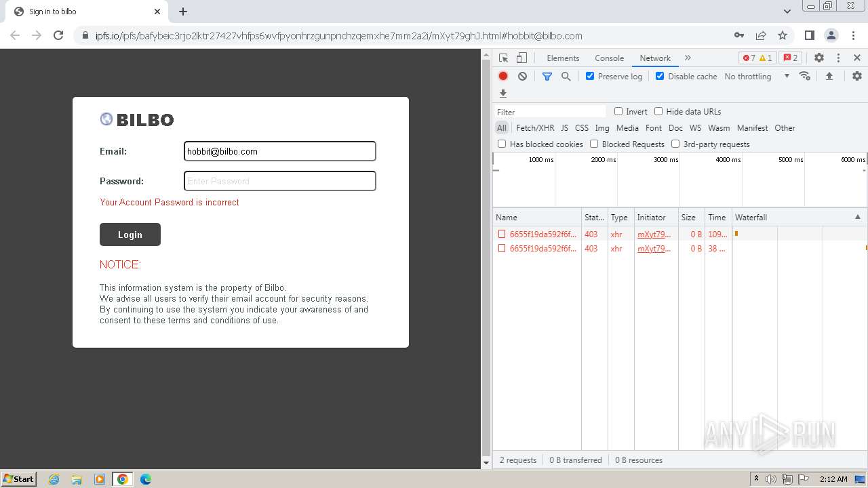Open network panel settings gear
Screen dimensions: 868x488
coord(857,76)
